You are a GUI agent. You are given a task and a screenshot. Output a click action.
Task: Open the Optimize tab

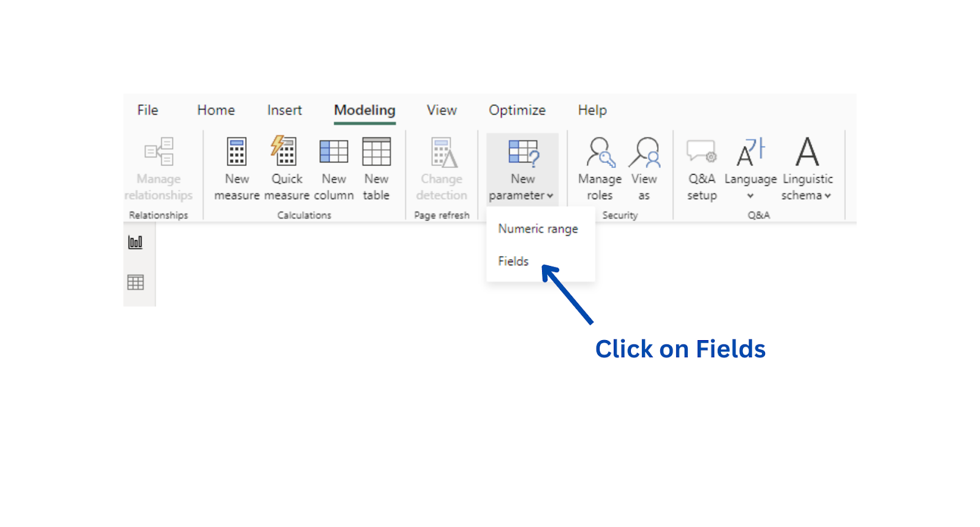point(517,110)
